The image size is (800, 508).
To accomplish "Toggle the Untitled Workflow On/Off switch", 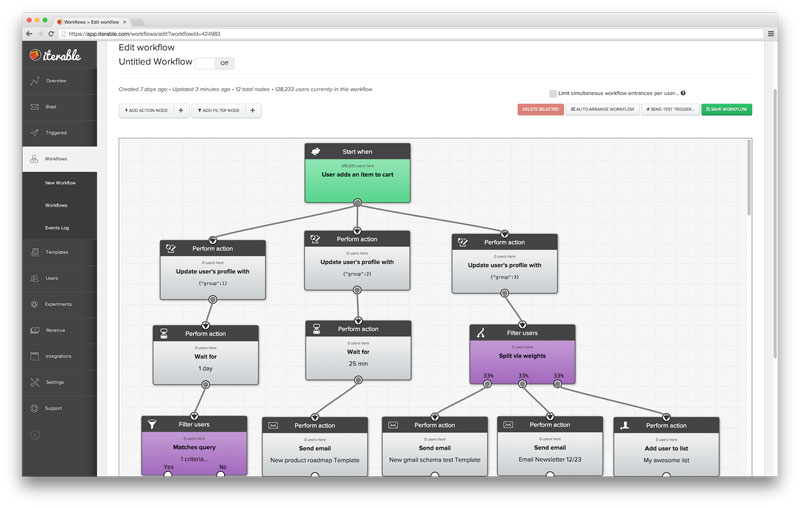I will click(216, 62).
